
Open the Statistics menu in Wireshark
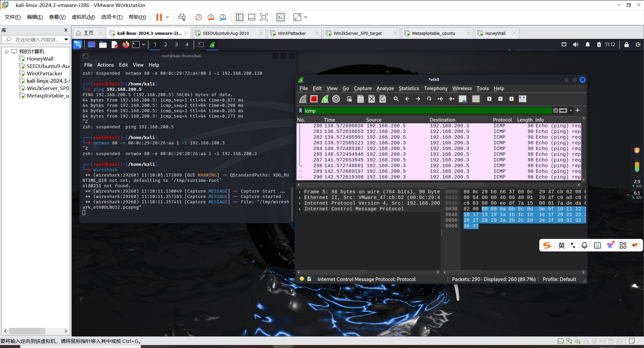coord(409,88)
